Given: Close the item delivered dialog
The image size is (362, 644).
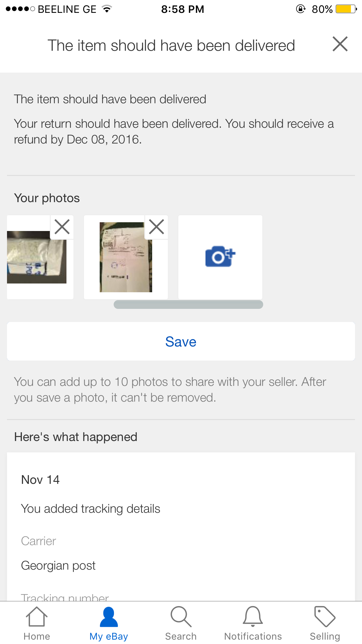Looking at the screenshot, I should click(x=340, y=44).
